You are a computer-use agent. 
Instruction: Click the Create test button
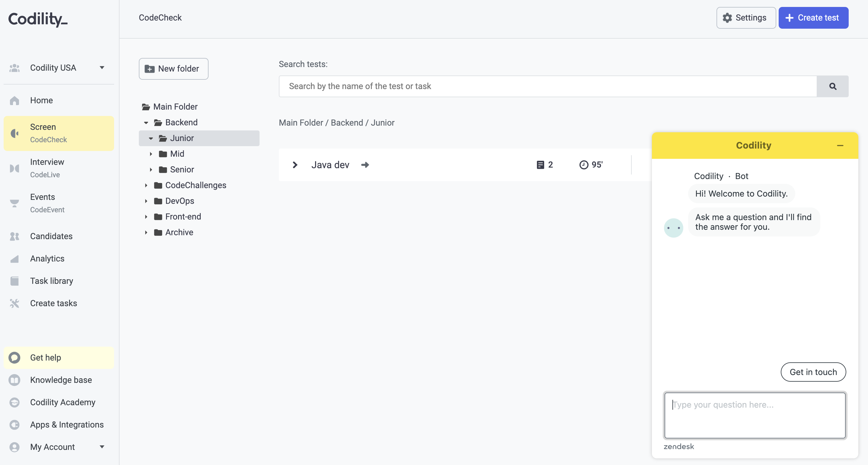click(x=813, y=18)
